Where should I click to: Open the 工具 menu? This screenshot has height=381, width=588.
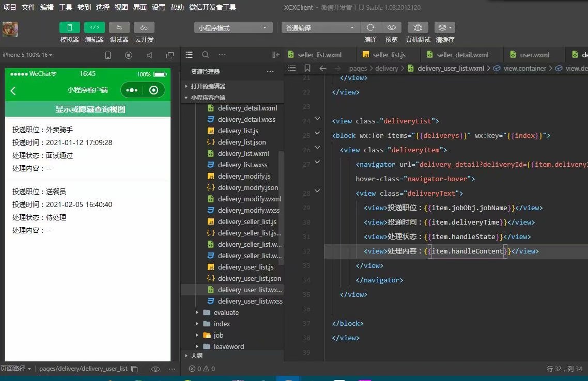pyautogui.click(x=65, y=7)
